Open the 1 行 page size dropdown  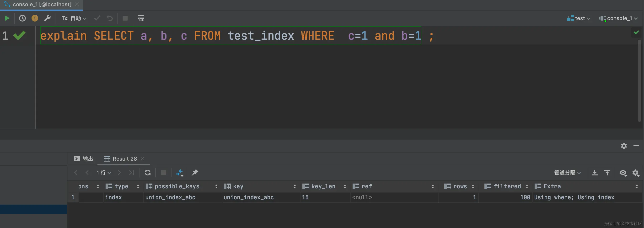tap(104, 173)
